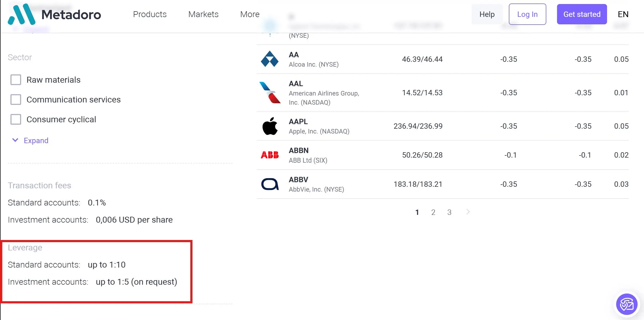This screenshot has width=644, height=320.
Task: Click the Log In button
Action: click(528, 14)
